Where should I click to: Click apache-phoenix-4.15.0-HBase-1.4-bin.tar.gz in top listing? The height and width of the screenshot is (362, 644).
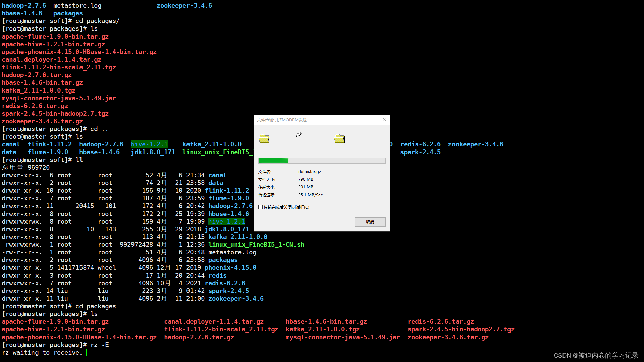(79, 52)
